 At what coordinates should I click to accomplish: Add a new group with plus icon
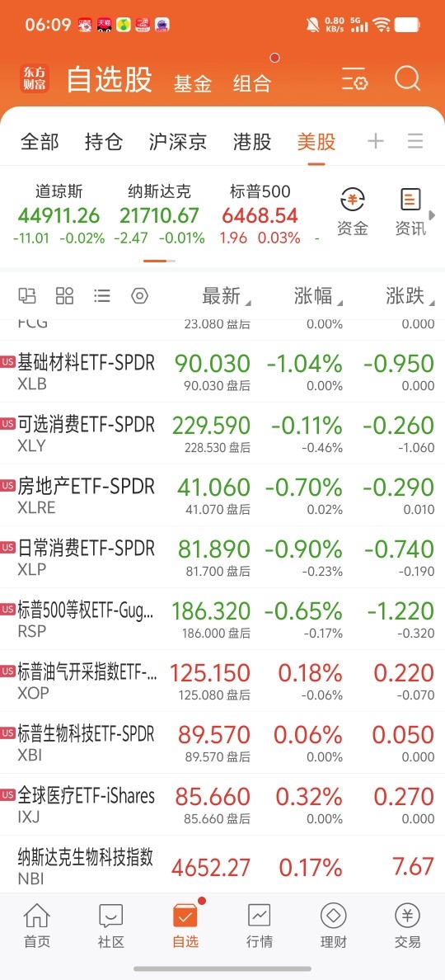pos(376,141)
